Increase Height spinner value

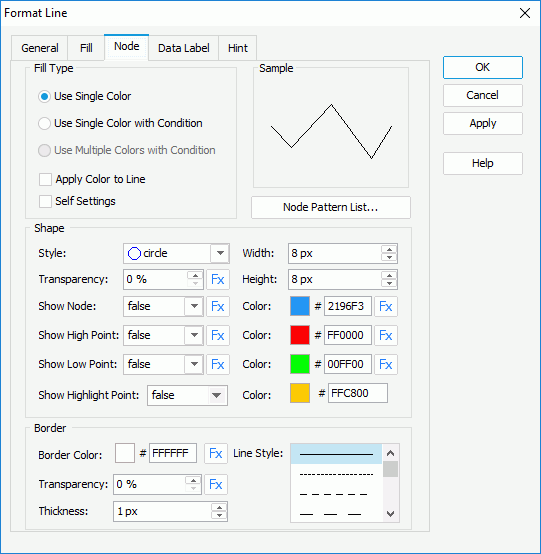pos(389,275)
